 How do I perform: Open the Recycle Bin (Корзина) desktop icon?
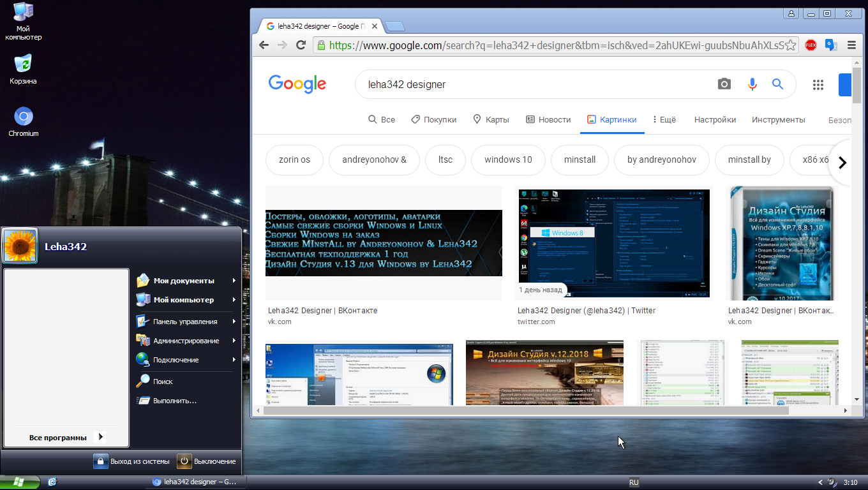coord(23,69)
